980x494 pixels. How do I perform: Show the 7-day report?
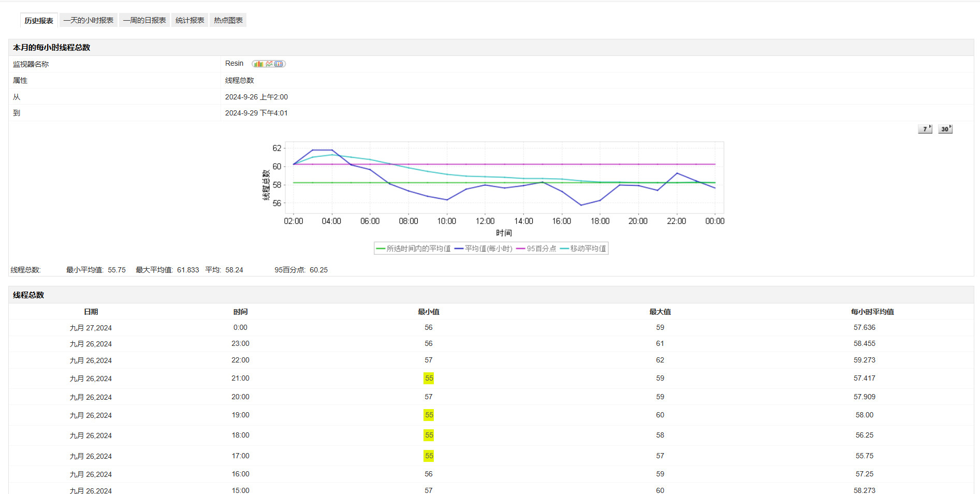[x=925, y=129]
